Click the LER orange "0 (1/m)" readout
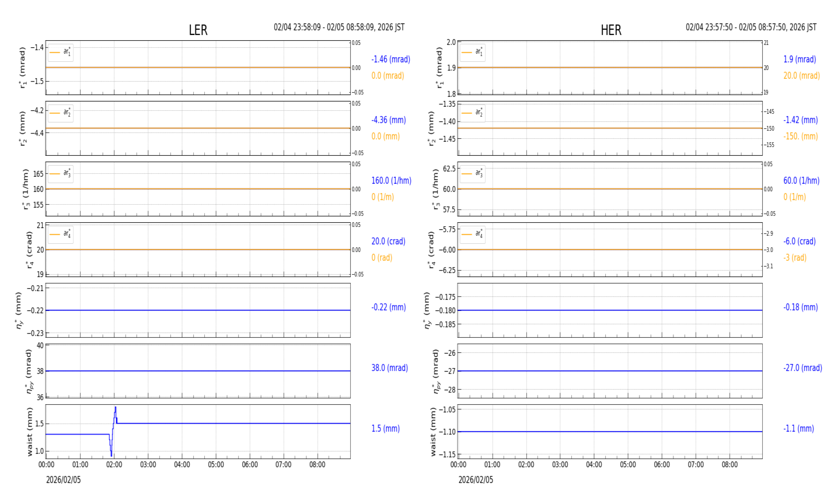The width and height of the screenshot is (824, 504). click(383, 197)
